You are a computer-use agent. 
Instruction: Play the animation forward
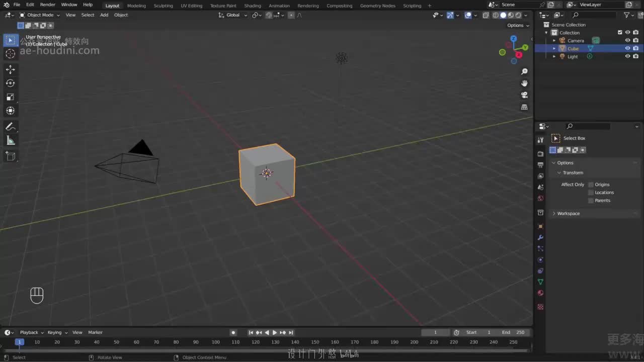275,332
